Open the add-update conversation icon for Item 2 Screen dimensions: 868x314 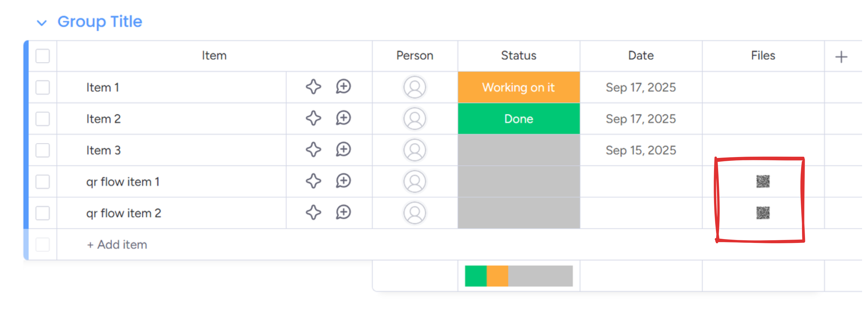[x=343, y=118]
